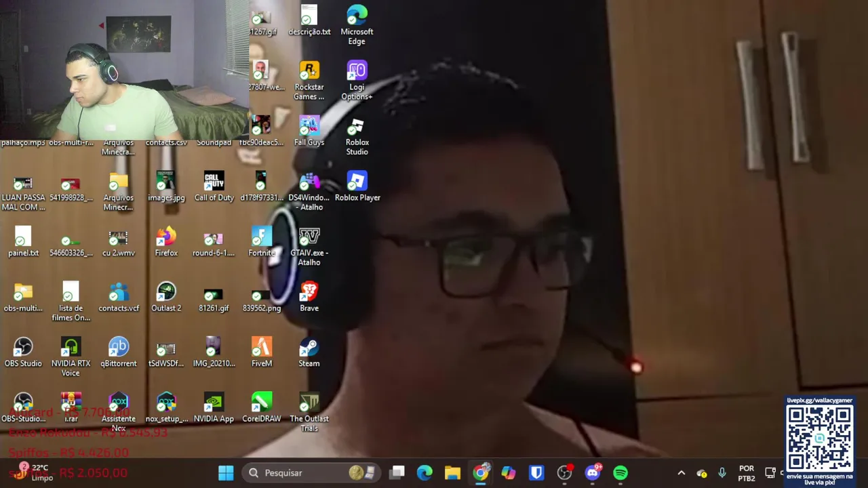Open Bitwarden from the taskbar
Screen dimensions: 868x488
coord(536,472)
